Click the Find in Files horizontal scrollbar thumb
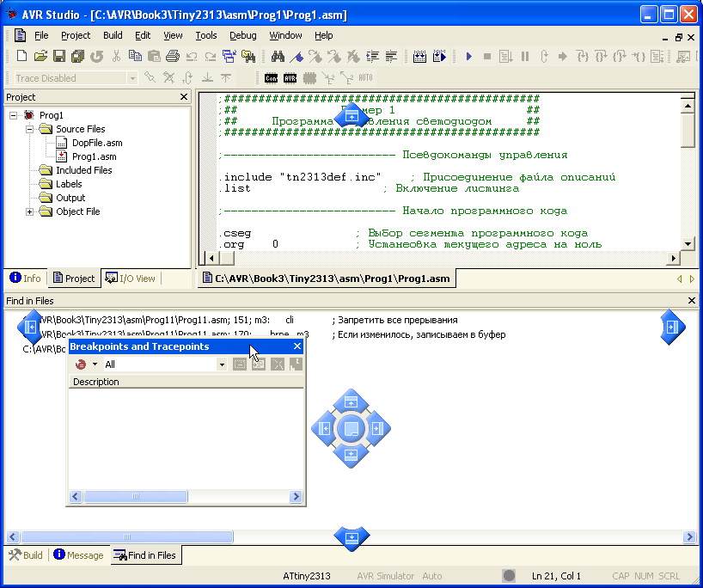The height and width of the screenshot is (588, 703). pos(127,536)
